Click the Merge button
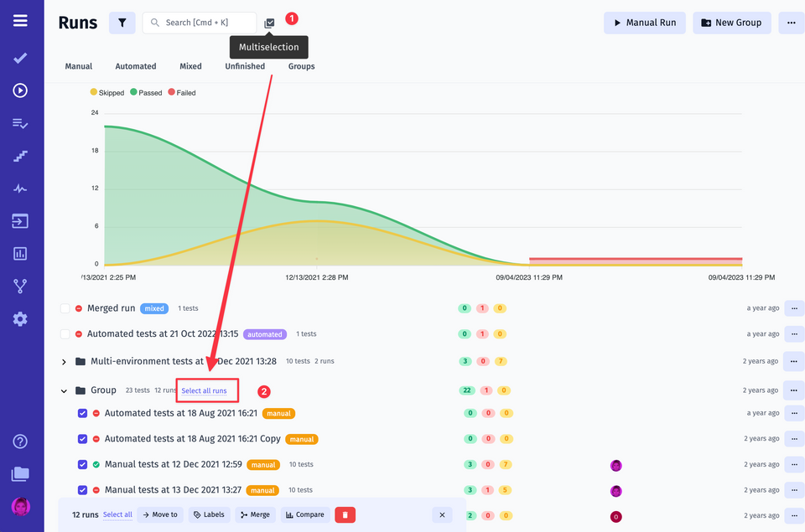The image size is (805, 532). pyautogui.click(x=256, y=514)
